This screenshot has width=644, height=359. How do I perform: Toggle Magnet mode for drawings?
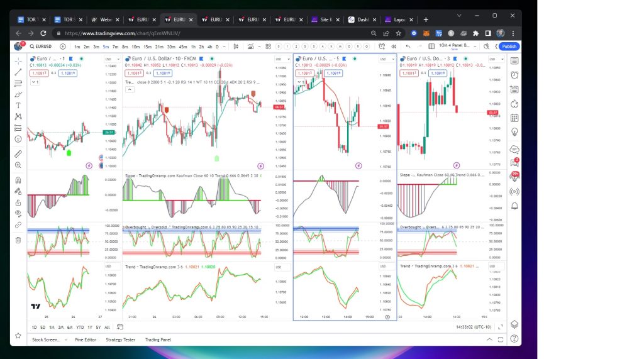[x=18, y=180]
